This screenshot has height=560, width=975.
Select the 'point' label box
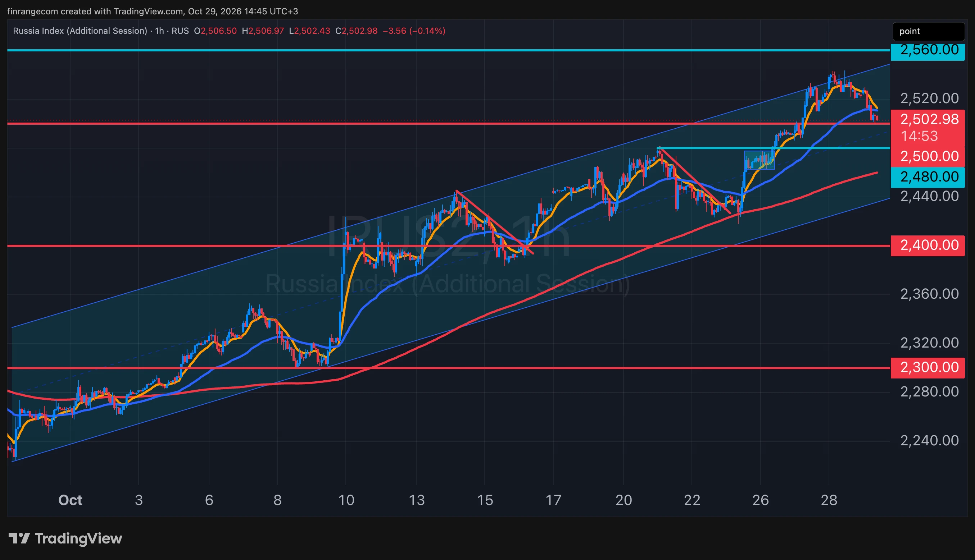(x=929, y=32)
